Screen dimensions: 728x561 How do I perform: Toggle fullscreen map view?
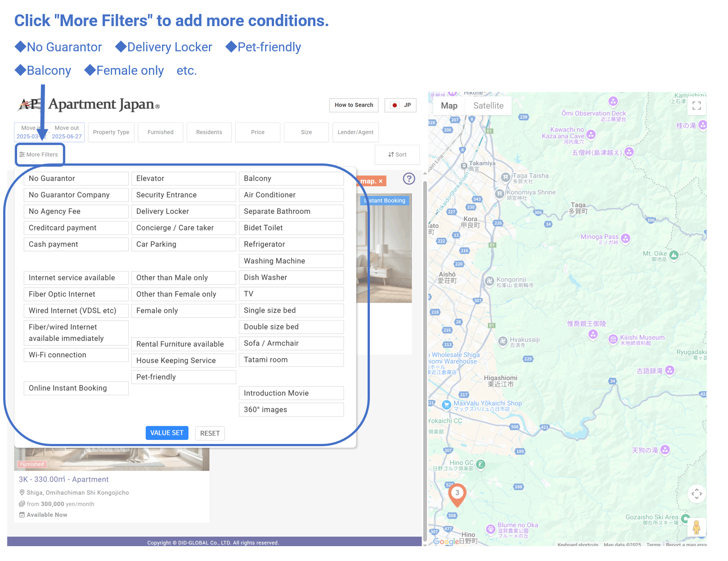[x=697, y=106]
